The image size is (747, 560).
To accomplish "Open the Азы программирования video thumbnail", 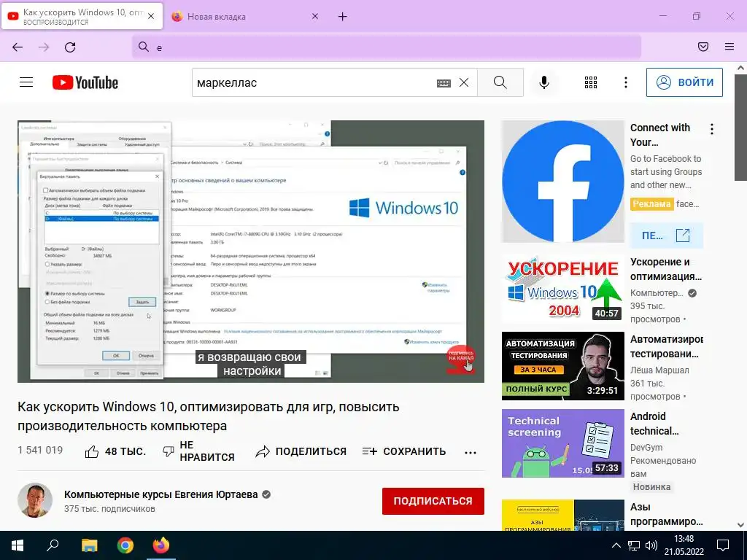I will pos(562,516).
